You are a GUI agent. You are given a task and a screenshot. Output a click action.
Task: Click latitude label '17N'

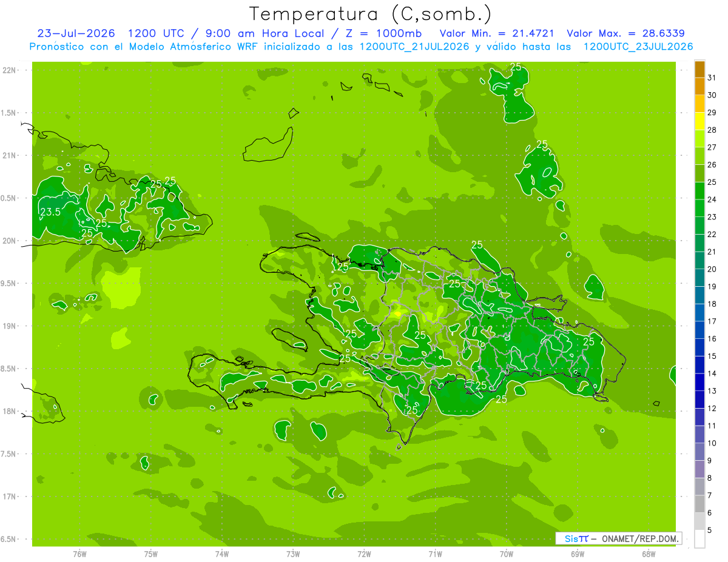coord(9,497)
